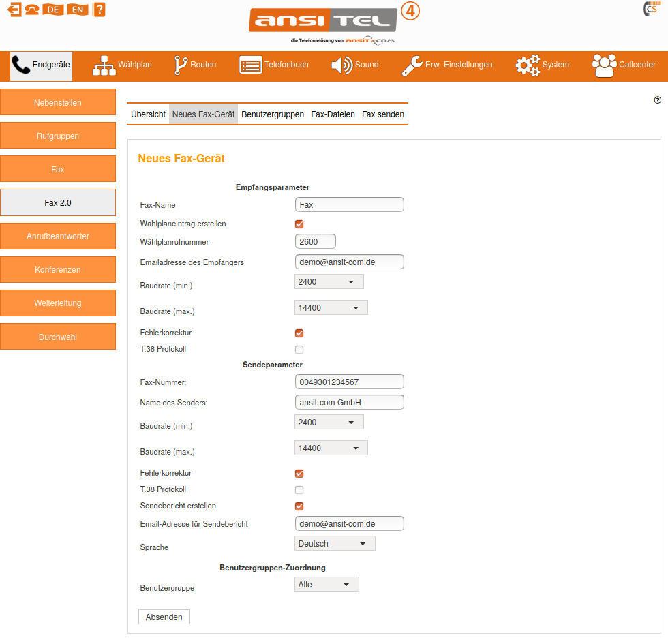Open the Telefonbuch section
This screenshot has height=644, width=668.
pyautogui.click(x=273, y=65)
